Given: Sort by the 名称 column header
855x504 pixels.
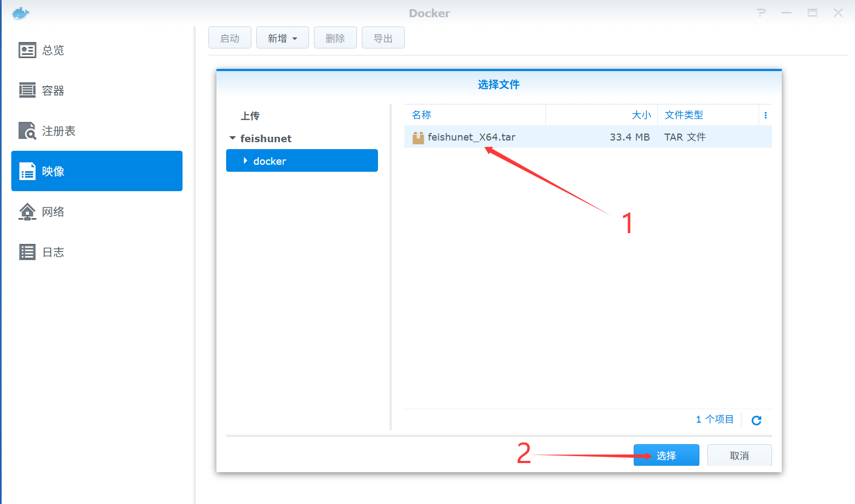Looking at the screenshot, I should tap(475, 115).
